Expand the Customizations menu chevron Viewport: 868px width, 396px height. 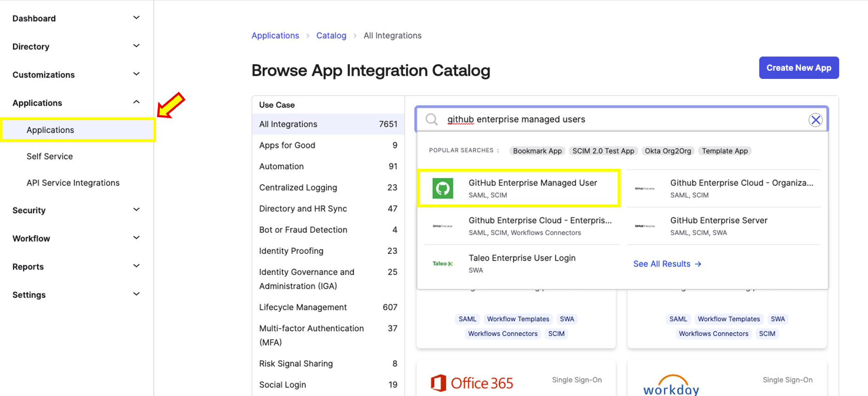pyautogui.click(x=136, y=74)
